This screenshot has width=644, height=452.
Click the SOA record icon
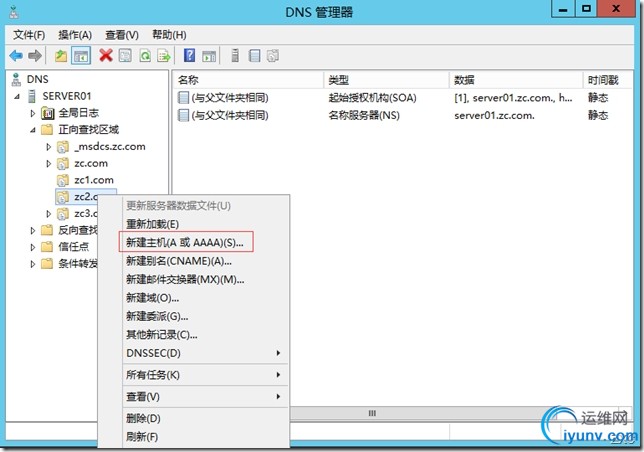(183, 98)
